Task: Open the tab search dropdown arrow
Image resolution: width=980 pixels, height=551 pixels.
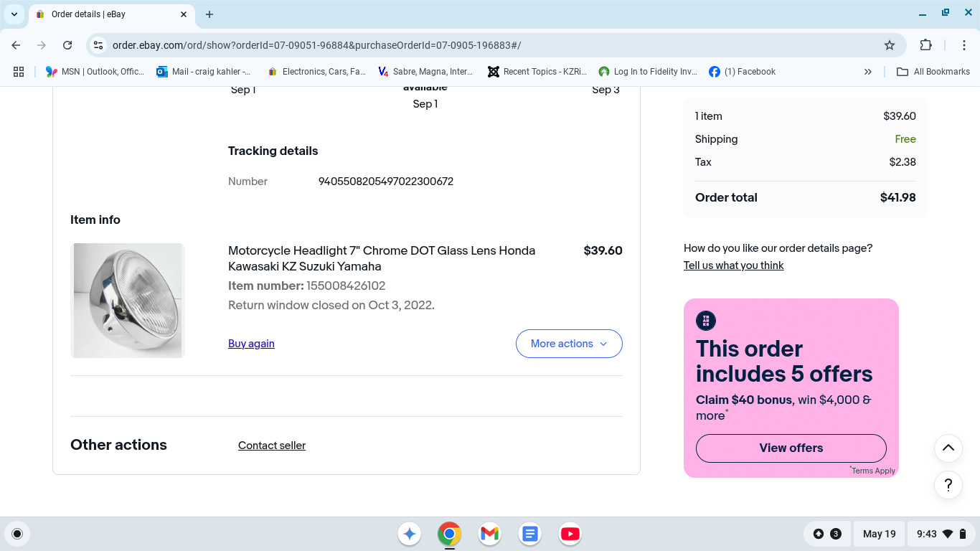Action: click(14, 14)
